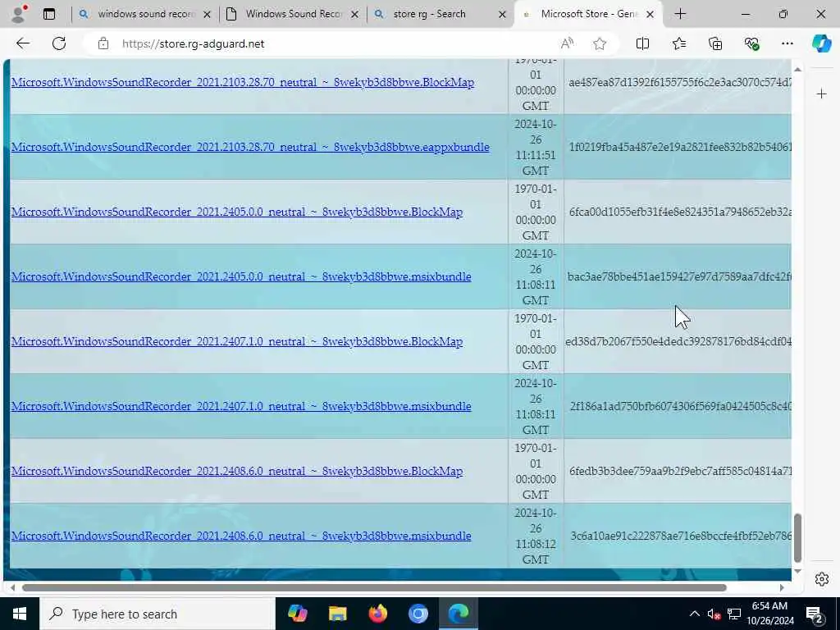Open the blue ring app icon after Firefox
Image resolution: width=840 pixels, height=630 pixels.
coord(418,614)
